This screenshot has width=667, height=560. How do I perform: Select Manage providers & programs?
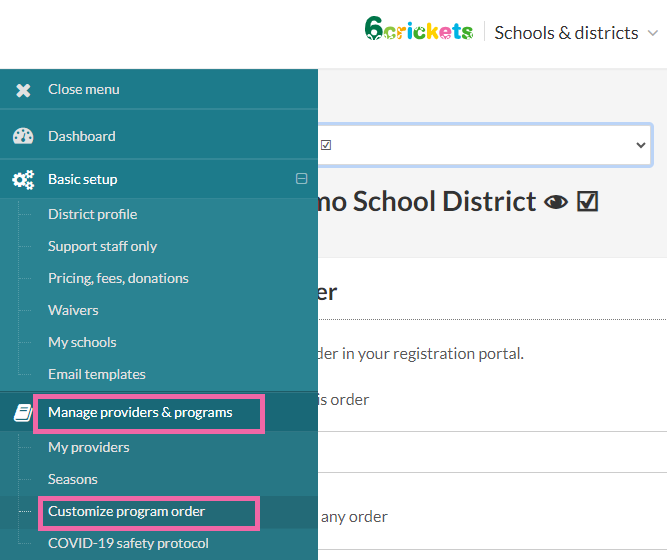pyautogui.click(x=140, y=412)
